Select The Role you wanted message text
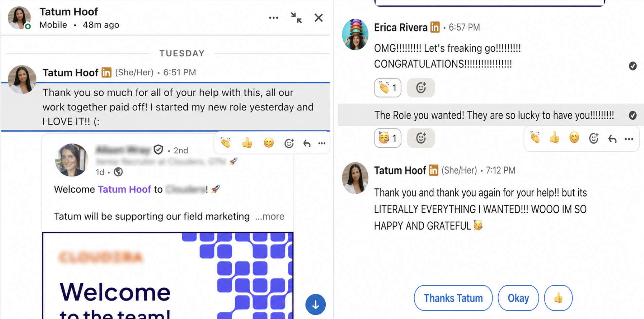 494,115
